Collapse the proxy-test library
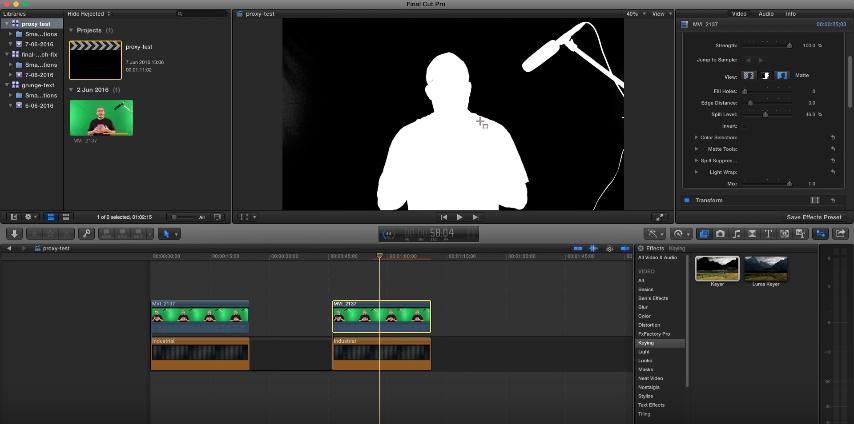The height and width of the screenshot is (424, 854). point(6,24)
